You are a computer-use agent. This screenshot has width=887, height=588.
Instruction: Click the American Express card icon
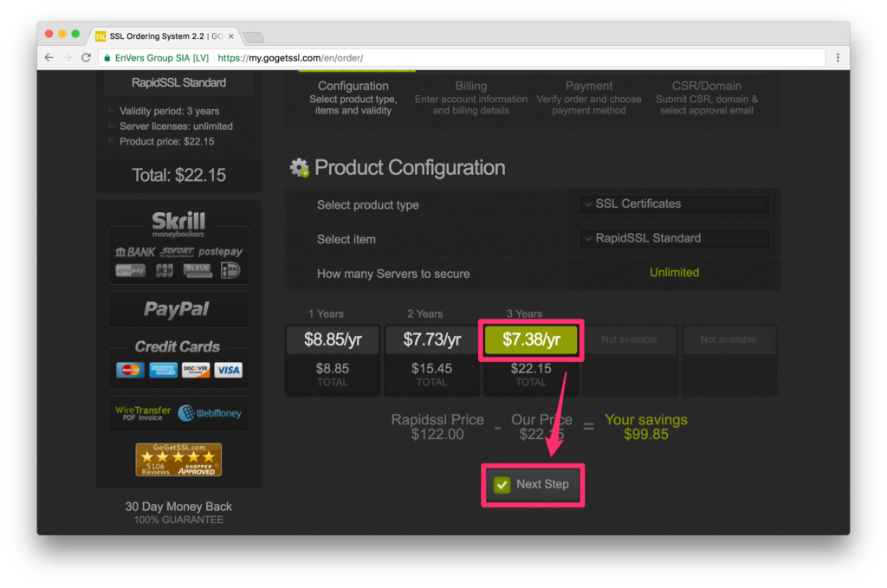tap(163, 370)
